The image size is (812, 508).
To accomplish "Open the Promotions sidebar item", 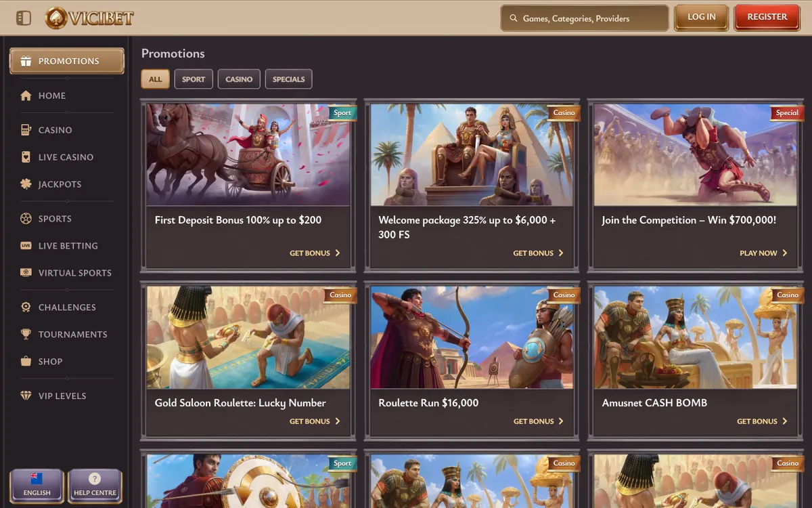I will (x=67, y=61).
